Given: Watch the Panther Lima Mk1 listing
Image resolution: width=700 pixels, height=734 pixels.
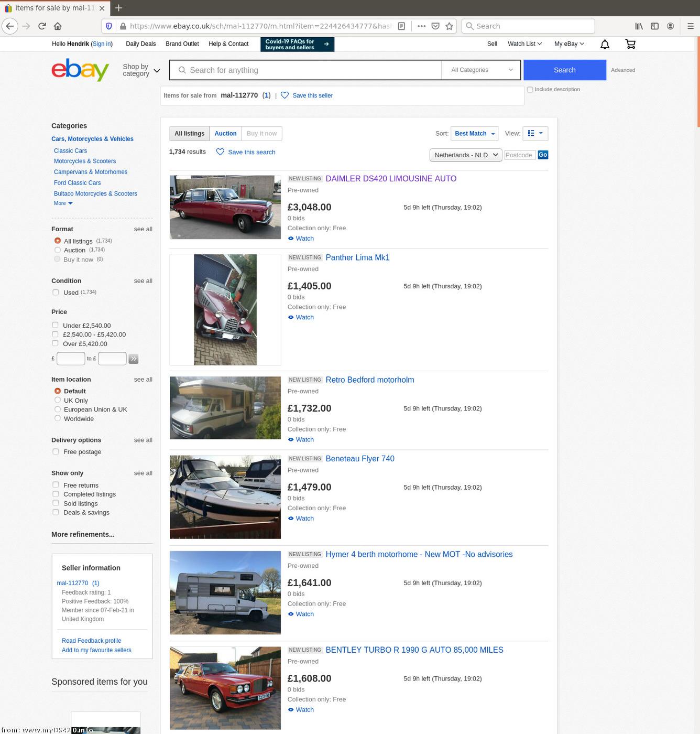Looking at the screenshot, I should (301, 317).
